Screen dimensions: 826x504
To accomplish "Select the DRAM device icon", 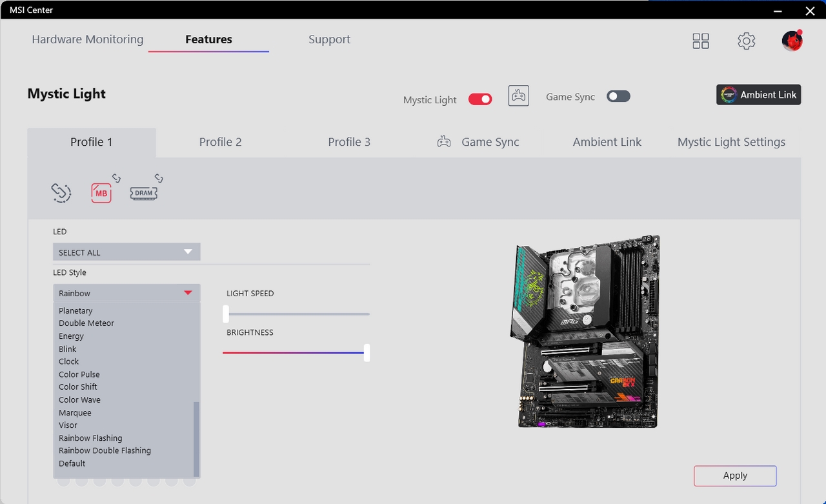I will pos(144,193).
